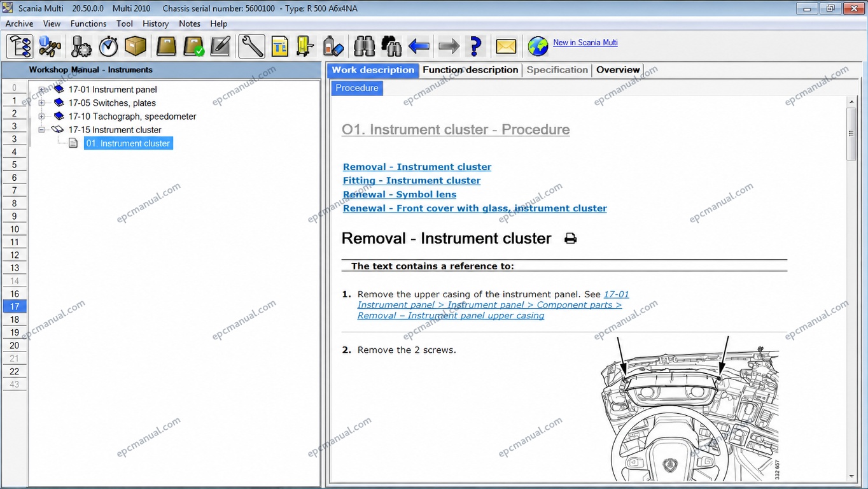Click the blue book icon for 17-10 Tachograph

pos(59,117)
